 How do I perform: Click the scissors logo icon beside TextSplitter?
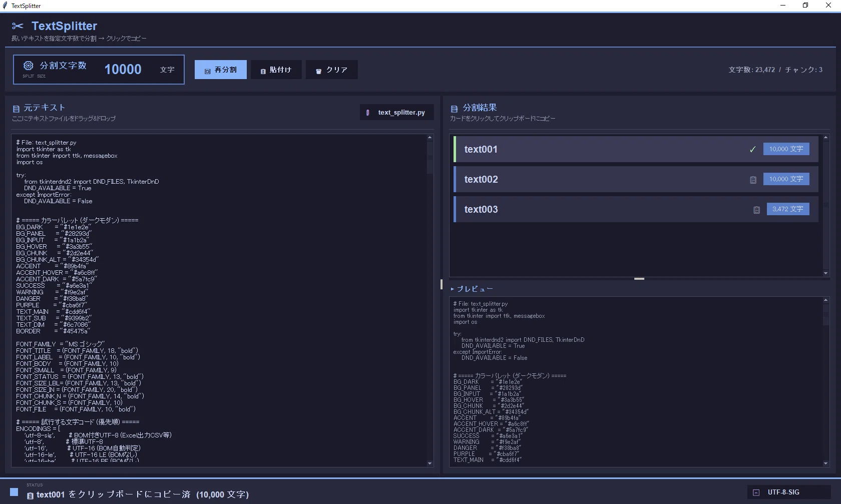pyautogui.click(x=18, y=26)
